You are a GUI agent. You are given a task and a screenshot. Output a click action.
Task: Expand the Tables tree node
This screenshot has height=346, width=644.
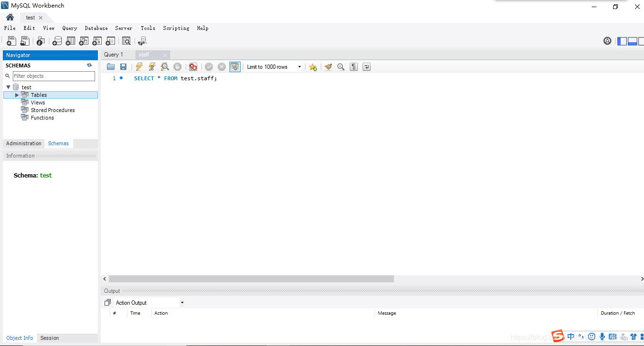[x=17, y=95]
